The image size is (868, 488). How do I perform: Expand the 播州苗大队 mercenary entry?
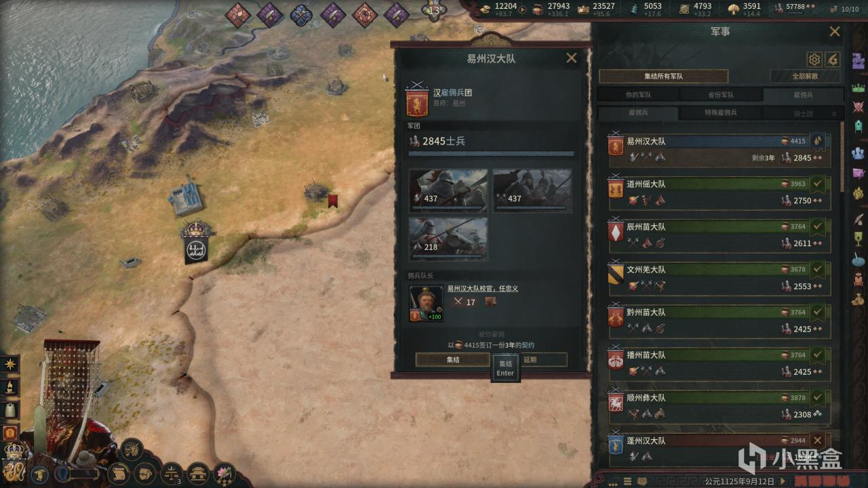click(x=719, y=363)
